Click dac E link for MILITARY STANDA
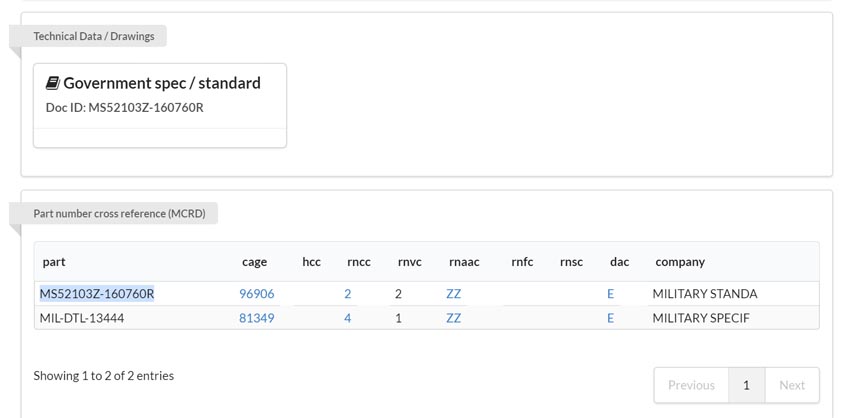Image resolution: width=850 pixels, height=418 pixels. point(611,294)
